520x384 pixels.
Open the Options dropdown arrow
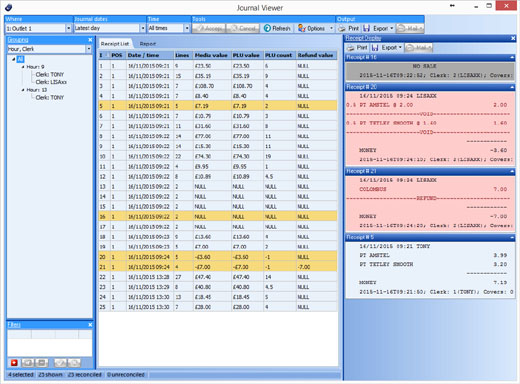point(331,28)
